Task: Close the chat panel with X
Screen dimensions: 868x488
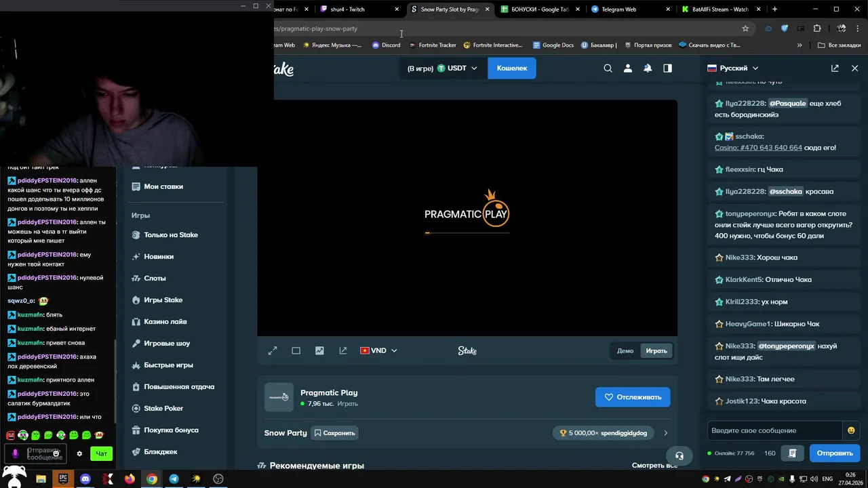Action: [854, 68]
